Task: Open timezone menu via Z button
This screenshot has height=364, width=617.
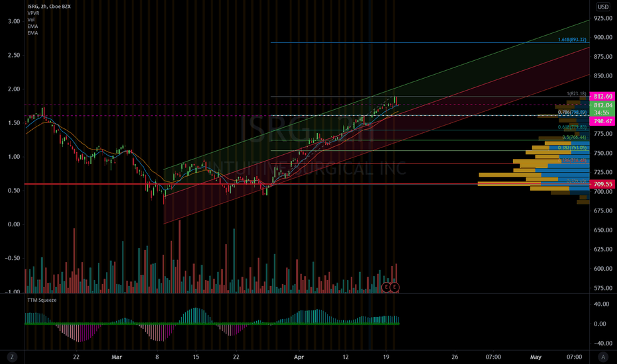Action: [12, 357]
